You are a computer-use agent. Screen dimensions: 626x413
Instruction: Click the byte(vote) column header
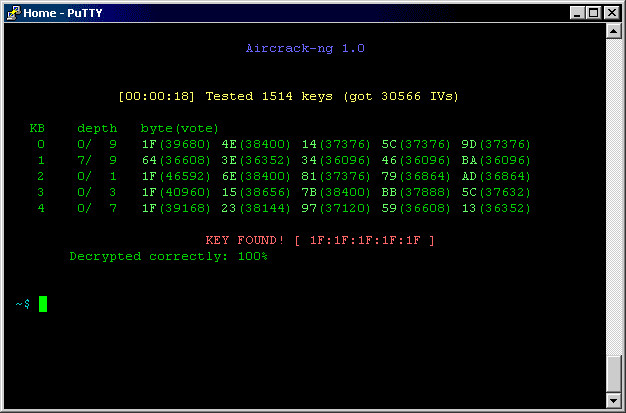(180, 129)
